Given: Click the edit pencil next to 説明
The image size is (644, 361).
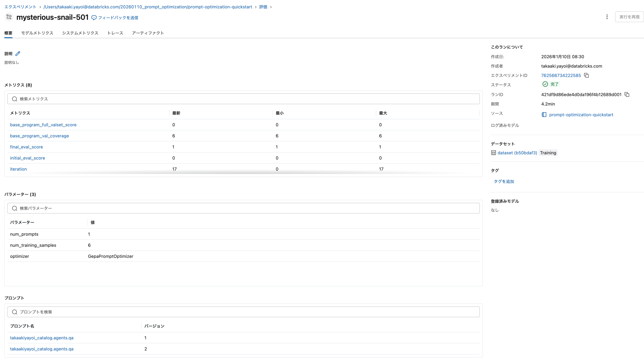Looking at the screenshot, I should click(17, 54).
